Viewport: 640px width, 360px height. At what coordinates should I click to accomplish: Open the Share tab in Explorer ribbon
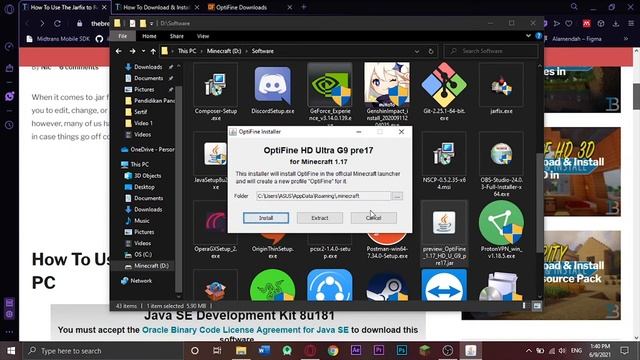(177, 36)
